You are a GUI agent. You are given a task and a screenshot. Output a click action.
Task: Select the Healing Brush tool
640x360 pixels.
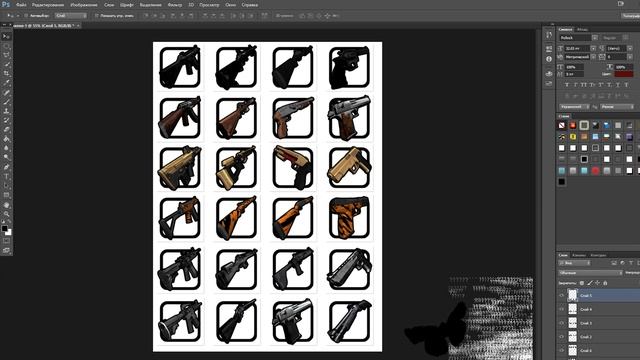[x=6, y=92]
